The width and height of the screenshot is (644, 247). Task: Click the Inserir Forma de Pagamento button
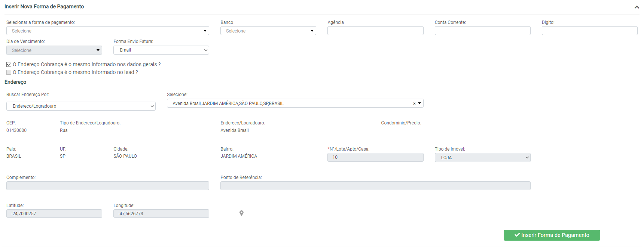pyautogui.click(x=552, y=235)
